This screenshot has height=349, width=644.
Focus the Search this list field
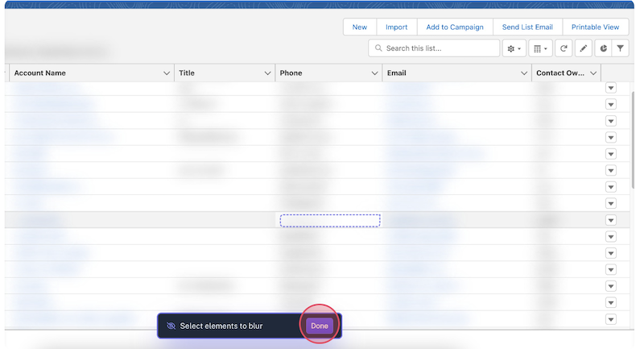click(x=434, y=48)
